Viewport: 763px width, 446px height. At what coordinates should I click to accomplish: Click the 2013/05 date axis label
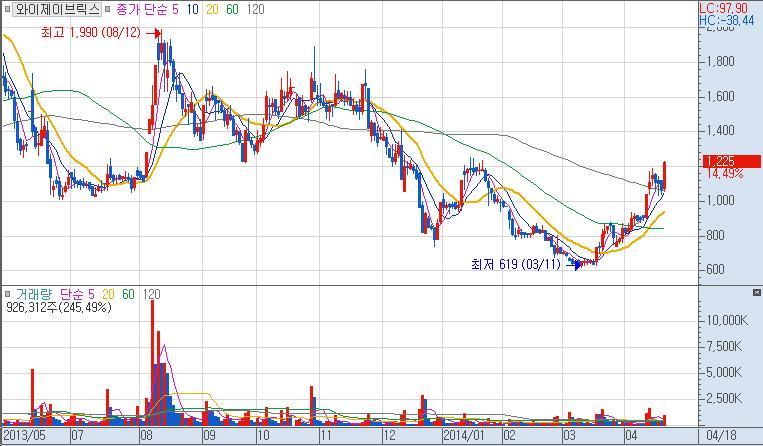pyautogui.click(x=24, y=435)
